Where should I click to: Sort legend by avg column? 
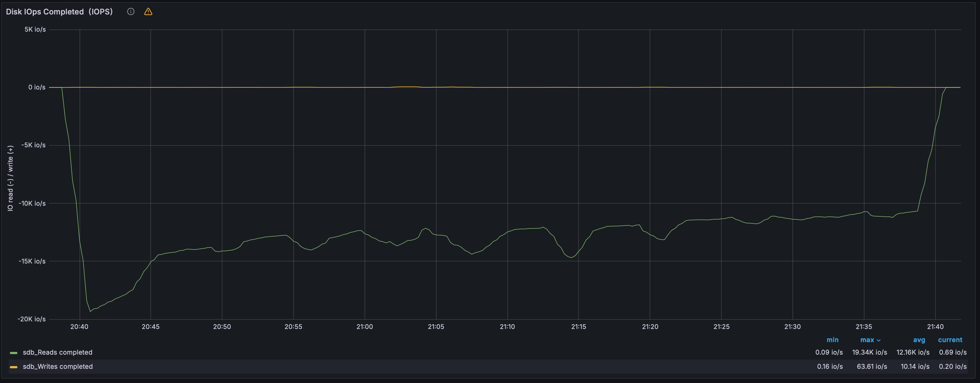pyautogui.click(x=919, y=340)
